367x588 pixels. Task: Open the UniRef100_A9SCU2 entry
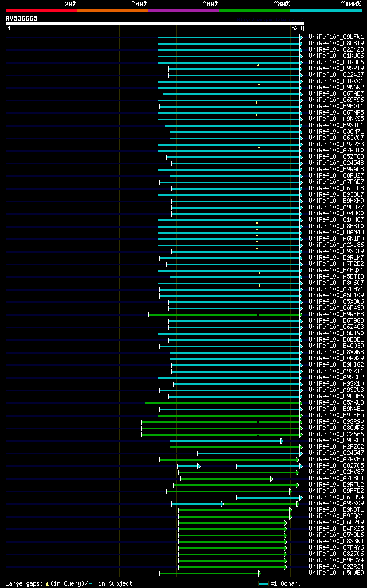(336, 377)
